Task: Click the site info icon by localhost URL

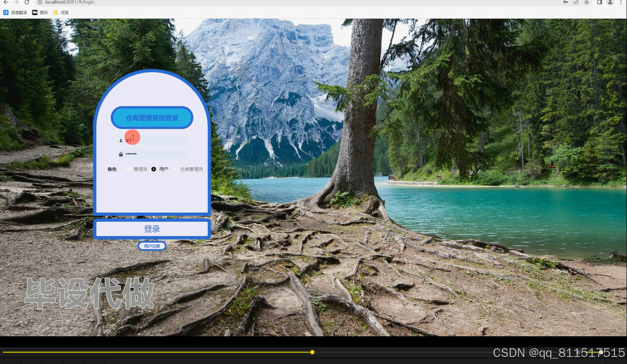Action: click(40, 2)
